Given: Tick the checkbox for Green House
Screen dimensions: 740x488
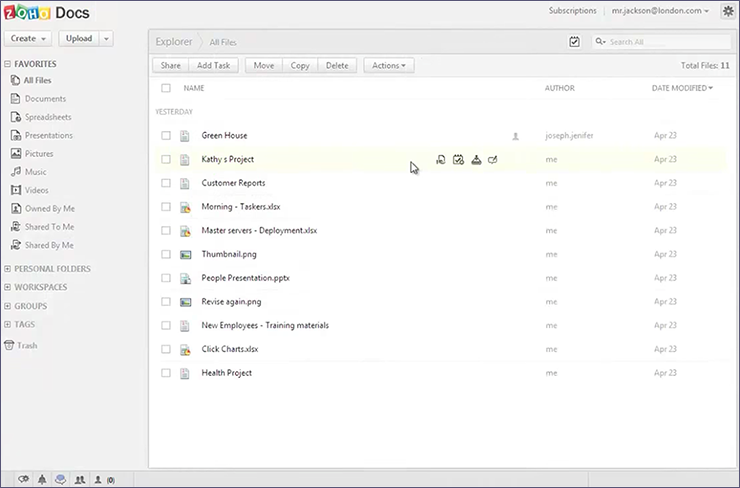Looking at the screenshot, I should (x=166, y=136).
